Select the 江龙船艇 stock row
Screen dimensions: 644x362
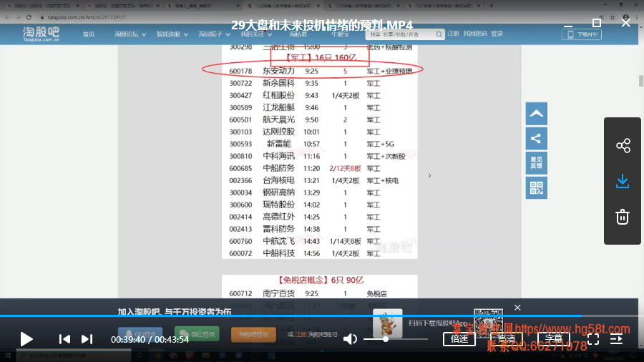point(320,107)
